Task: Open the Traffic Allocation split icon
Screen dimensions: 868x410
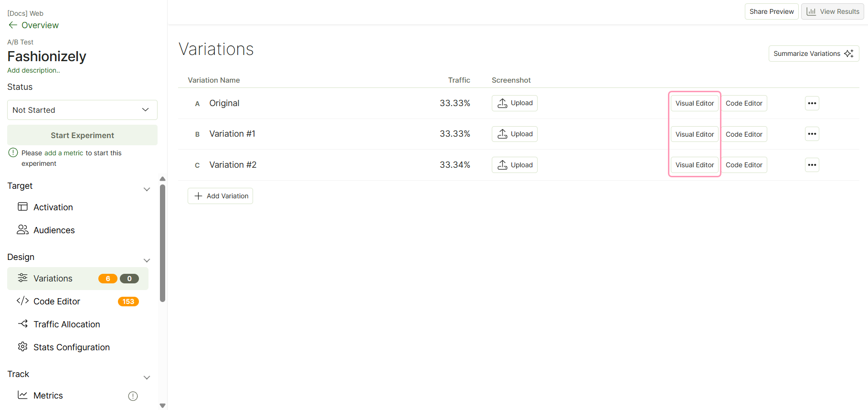Action: (x=22, y=324)
